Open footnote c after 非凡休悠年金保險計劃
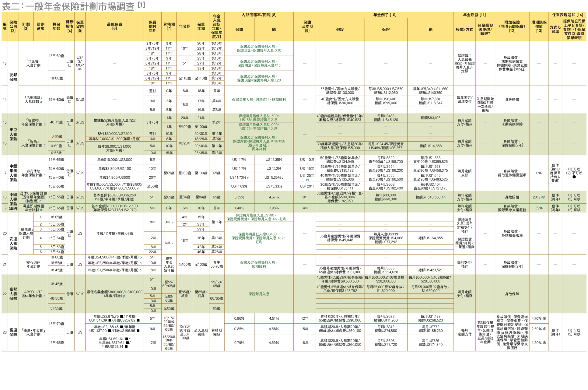The width and height of the screenshot is (588, 390). pyautogui.click(x=44, y=175)
